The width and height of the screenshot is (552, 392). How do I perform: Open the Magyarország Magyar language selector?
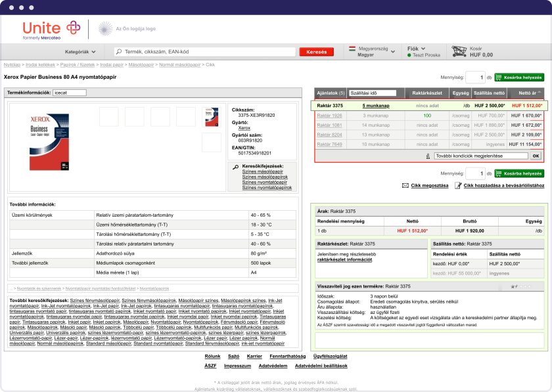[368, 51]
